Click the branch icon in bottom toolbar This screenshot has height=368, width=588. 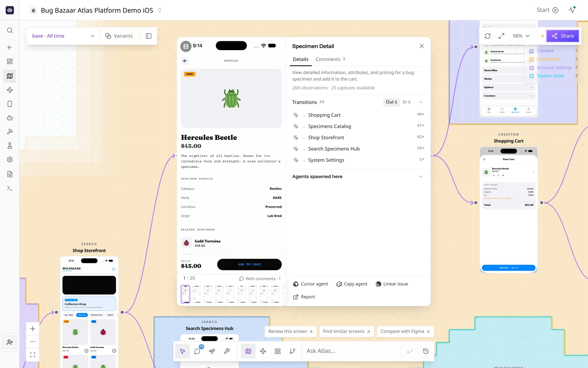[292, 351]
